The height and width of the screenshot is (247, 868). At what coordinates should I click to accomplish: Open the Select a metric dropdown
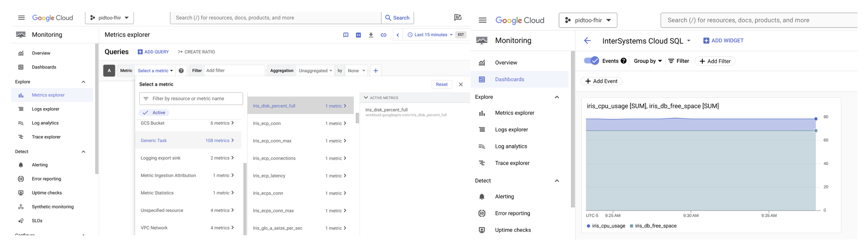click(x=155, y=71)
